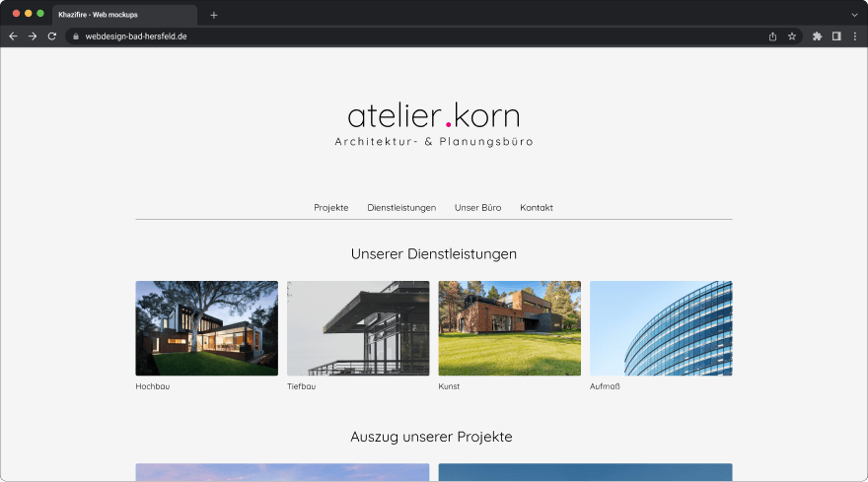The width and height of the screenshot is (868, 482).
Task: Toggle the browser side panel icon
Action: pyautogui.click(x=836, y=36)
